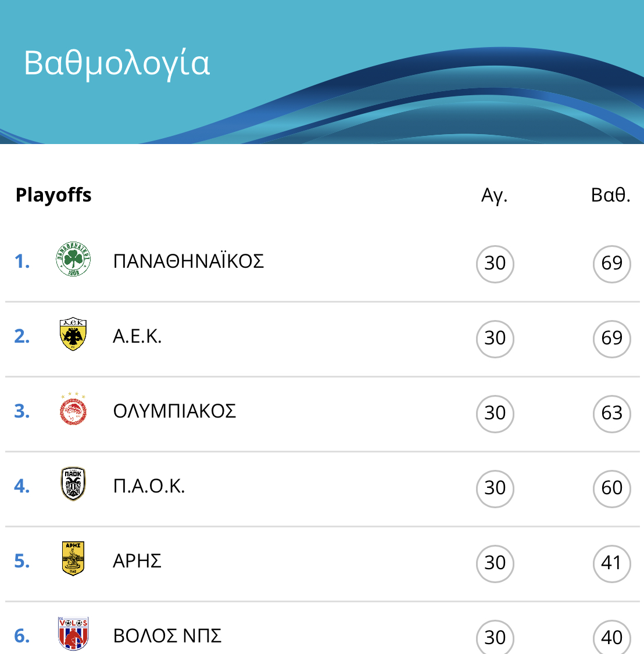Click the A.E.K. eagle crest logo
This screenshot has width=644, height=654.
coord(73,334)
